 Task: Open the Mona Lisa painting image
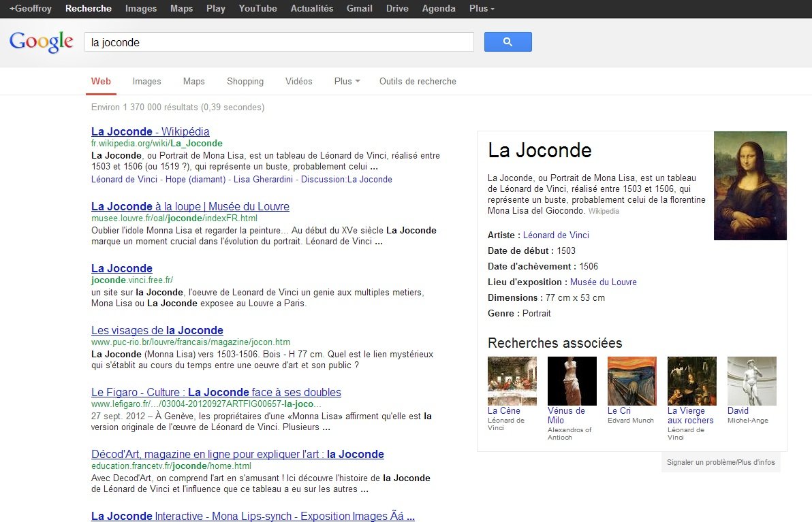pyautogui.click(x=750, y=186)
